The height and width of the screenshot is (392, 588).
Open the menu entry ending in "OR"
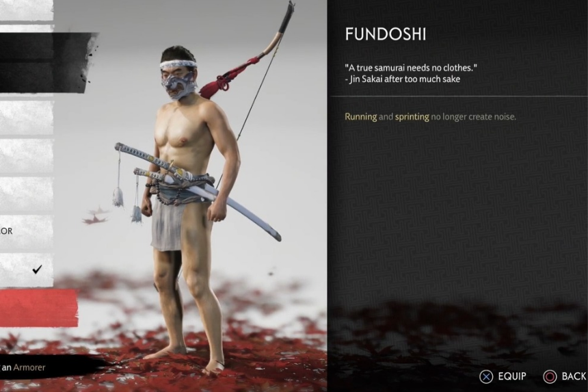tap(26, 231)
